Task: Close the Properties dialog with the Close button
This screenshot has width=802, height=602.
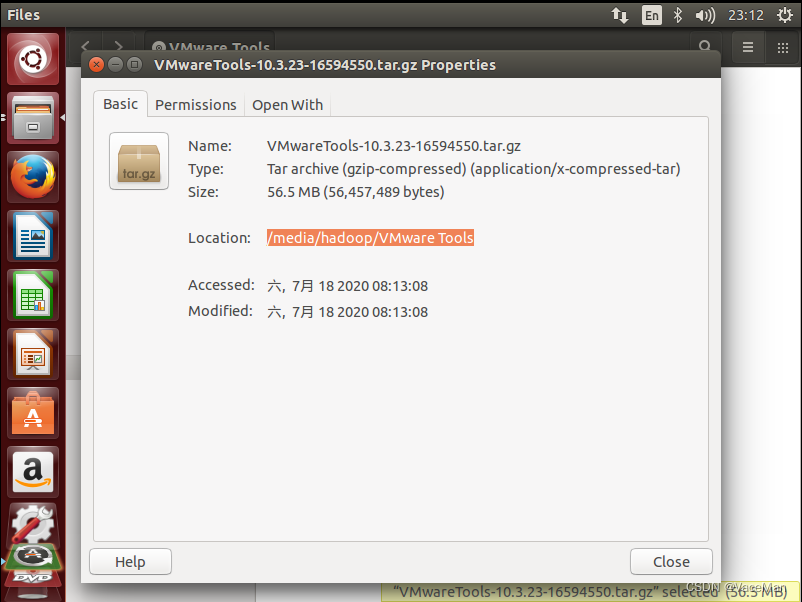Action: pos(671,561)
